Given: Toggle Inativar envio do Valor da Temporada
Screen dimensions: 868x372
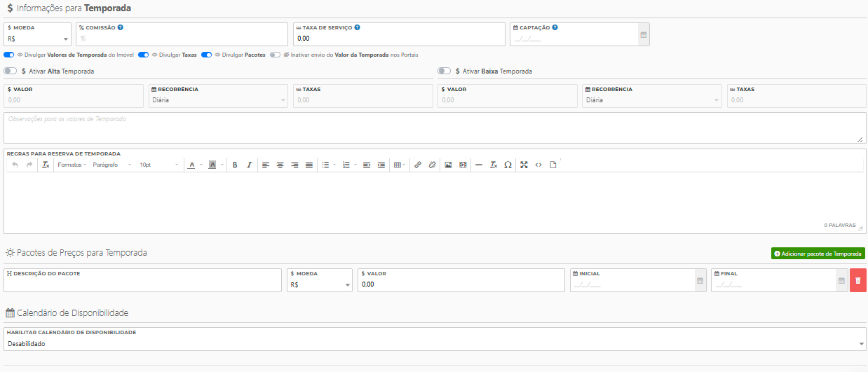Looking at the screenshot, I should click(275, 55).
